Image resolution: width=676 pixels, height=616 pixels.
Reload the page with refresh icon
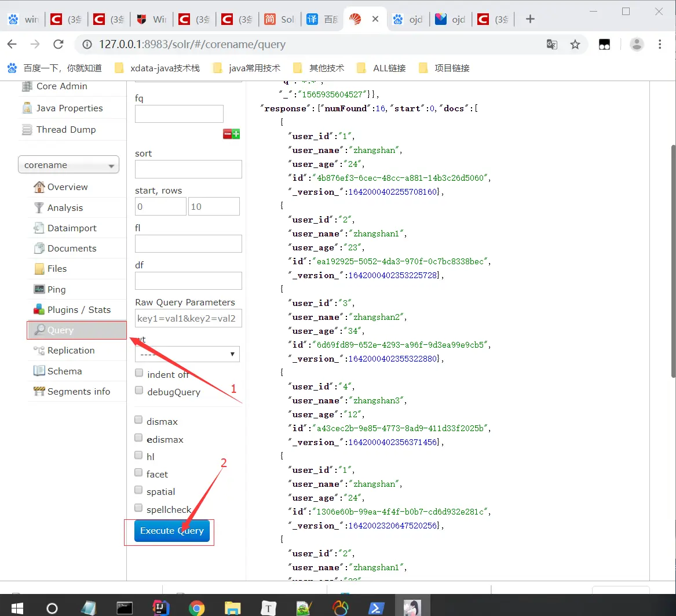(58, 44)
